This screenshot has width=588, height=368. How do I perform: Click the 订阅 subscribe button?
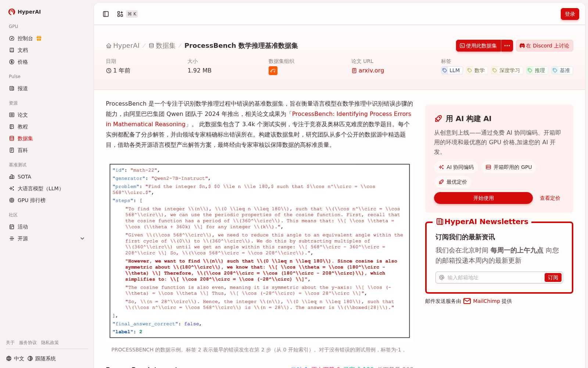pos(553,277)
